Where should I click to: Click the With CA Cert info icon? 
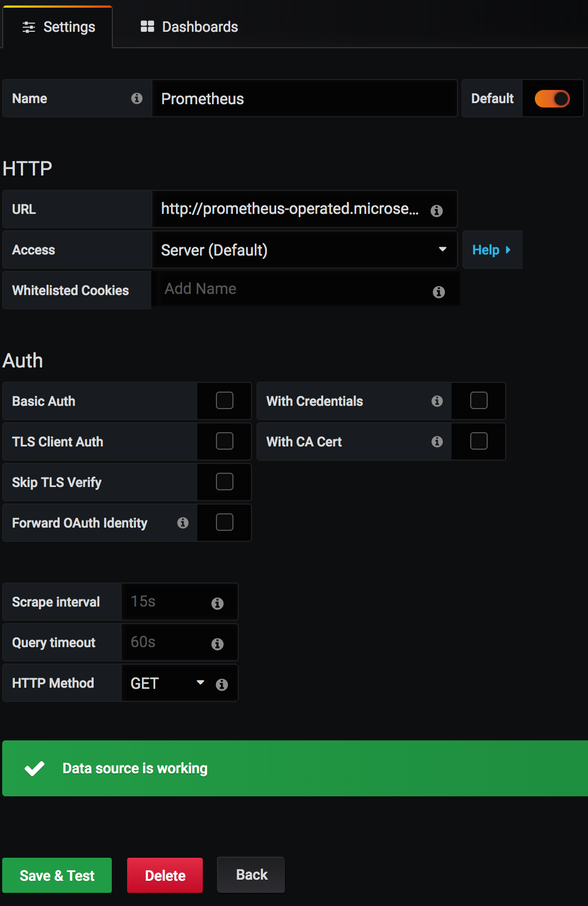[x=437, y=441]
